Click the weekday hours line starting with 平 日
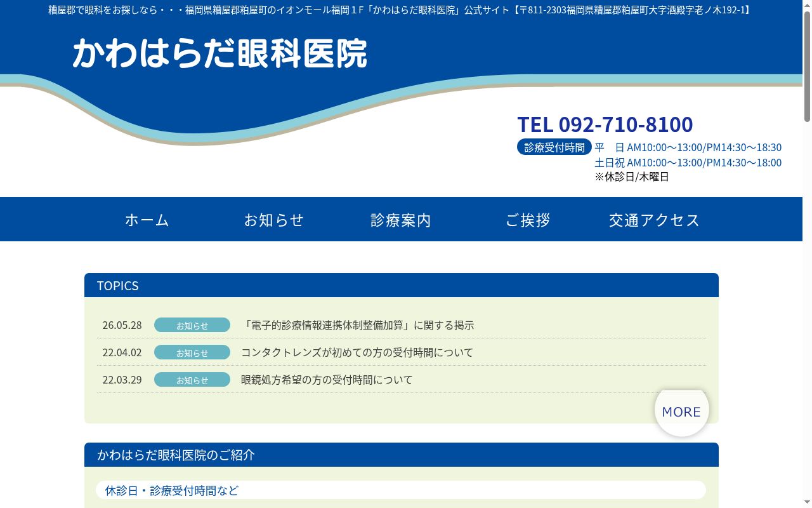812x508 pixels. [688, 147]
